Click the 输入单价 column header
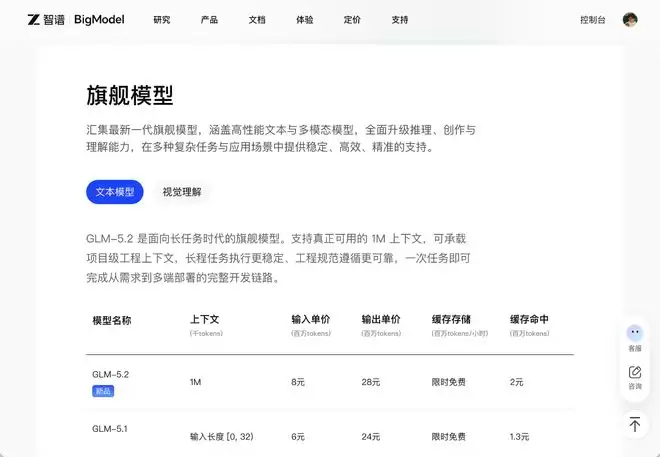Viewport: 660px width, 457px height. pos(311,319)
